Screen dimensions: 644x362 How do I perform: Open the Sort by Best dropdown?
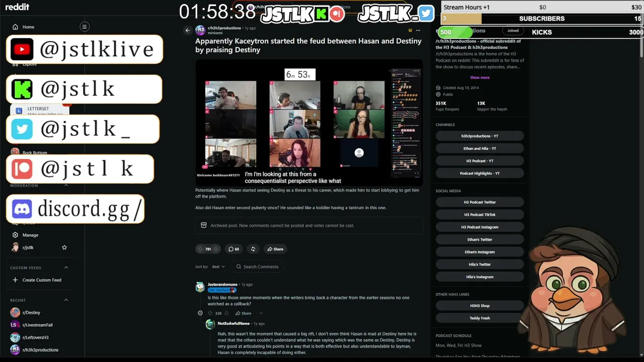coord(218,266)
